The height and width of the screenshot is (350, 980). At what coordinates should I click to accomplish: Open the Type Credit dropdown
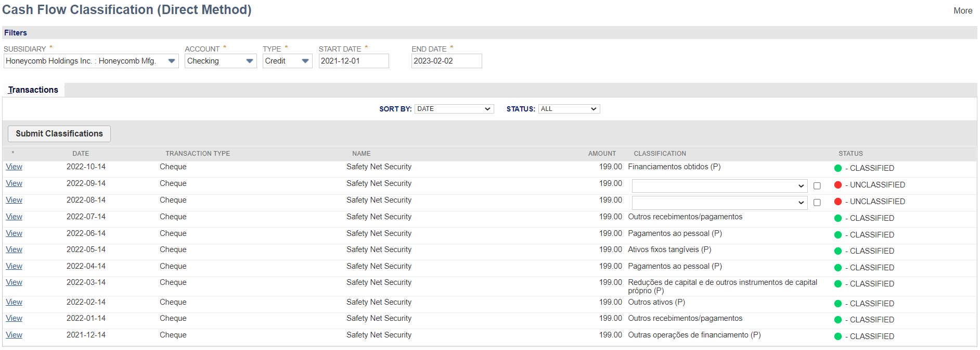[x=305, y=61]
